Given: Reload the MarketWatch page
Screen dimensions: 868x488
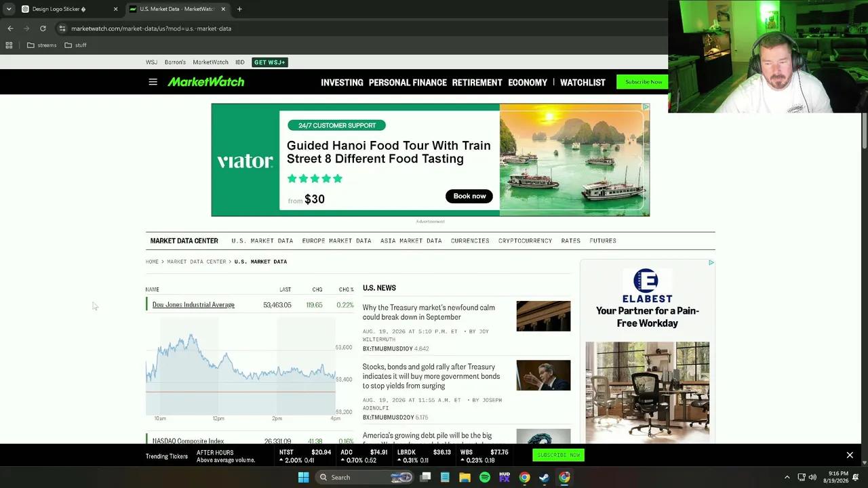Looking at the screenshot, I should coord(43,28).
